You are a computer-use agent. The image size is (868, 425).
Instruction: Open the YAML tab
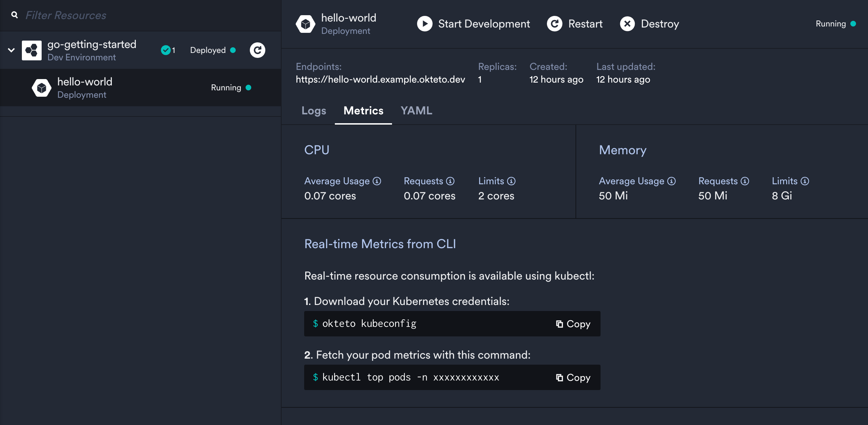click(x=416, y=110)
